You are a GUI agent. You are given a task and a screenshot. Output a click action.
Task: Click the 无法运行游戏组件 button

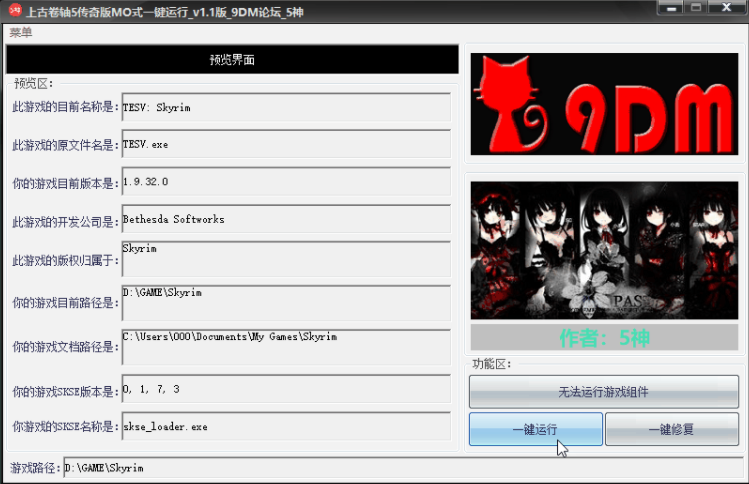click(x=604, y=392)
